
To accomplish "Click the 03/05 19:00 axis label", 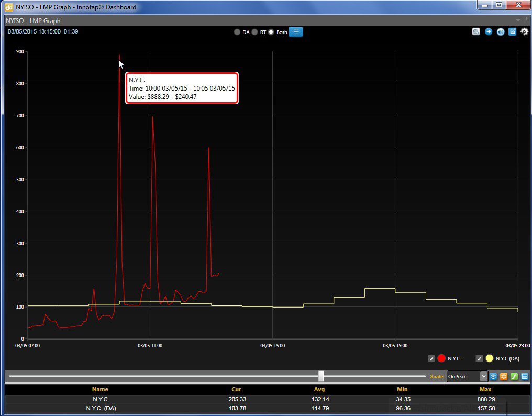I will [395, 346].
